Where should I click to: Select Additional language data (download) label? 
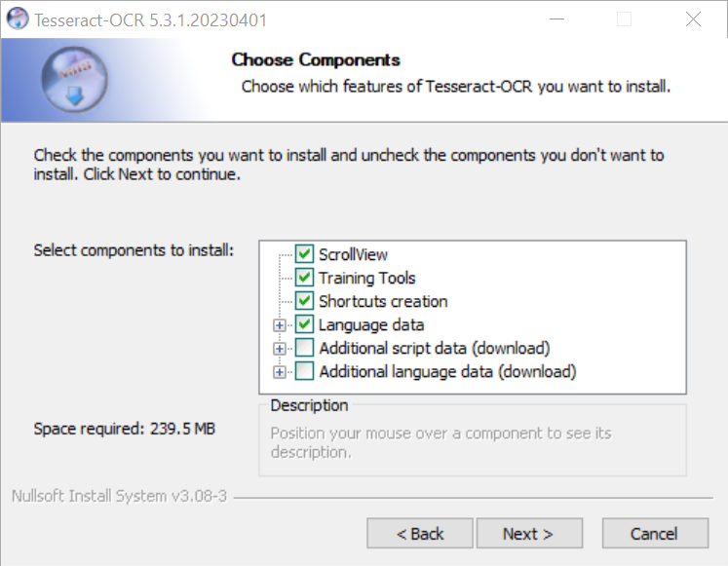click(x=447, y=371)
